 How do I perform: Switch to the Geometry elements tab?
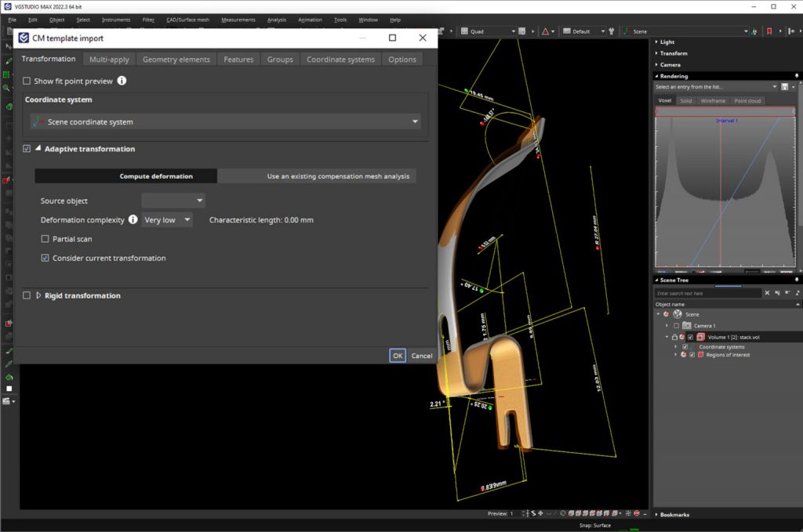pos(176,60)
